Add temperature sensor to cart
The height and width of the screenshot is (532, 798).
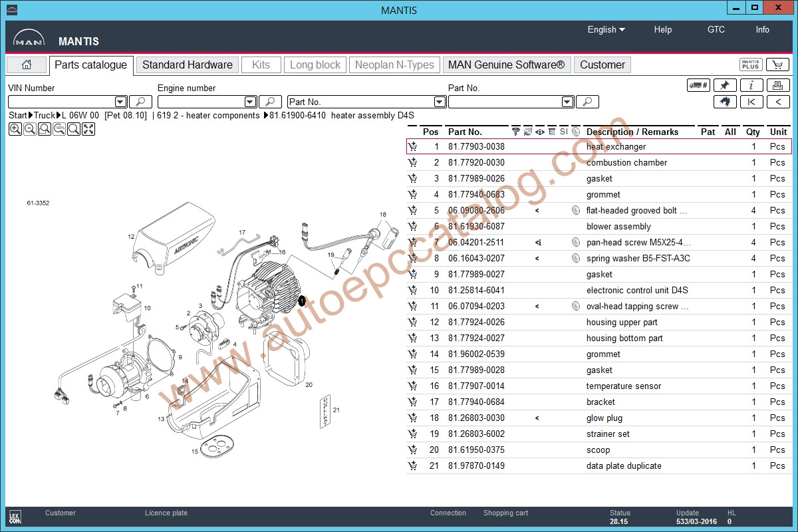tap(413, 386)
